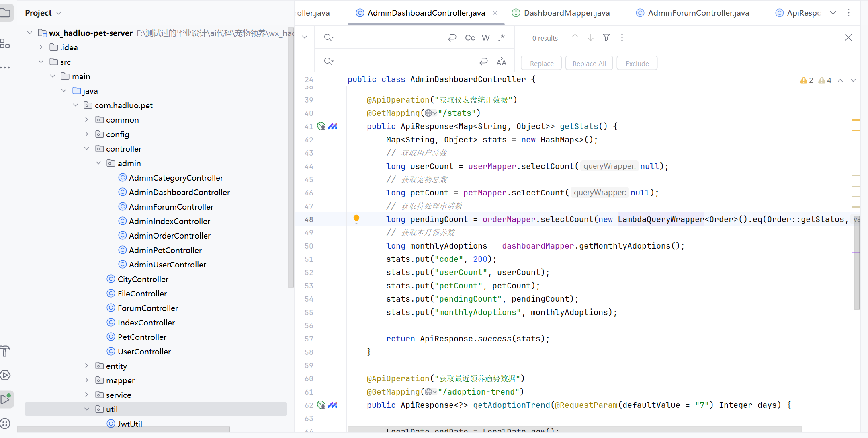Screen dimensions: 868x438
Task: Collapse the wx_hadluo-pet-server root node
Action: (x=29, y=33)
